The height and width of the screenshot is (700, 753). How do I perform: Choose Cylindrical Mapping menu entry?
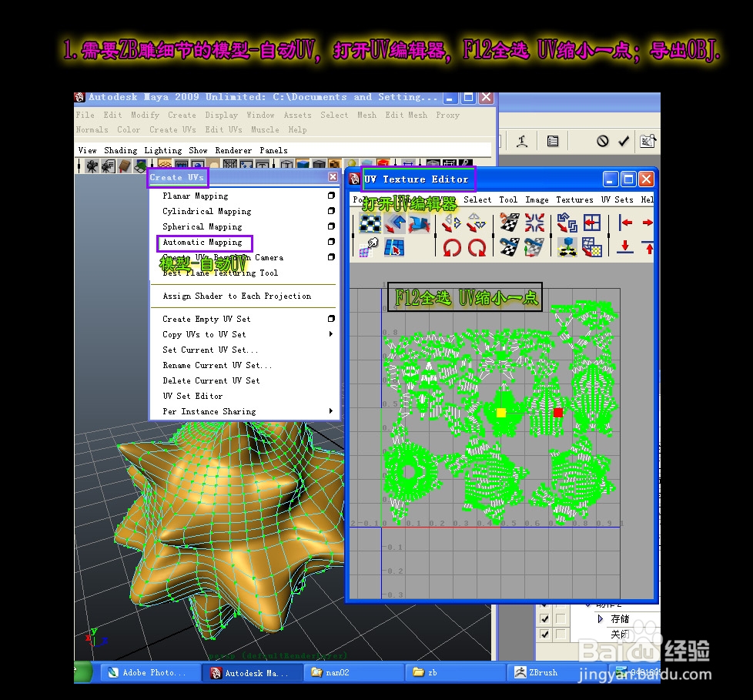click(207, 211)
